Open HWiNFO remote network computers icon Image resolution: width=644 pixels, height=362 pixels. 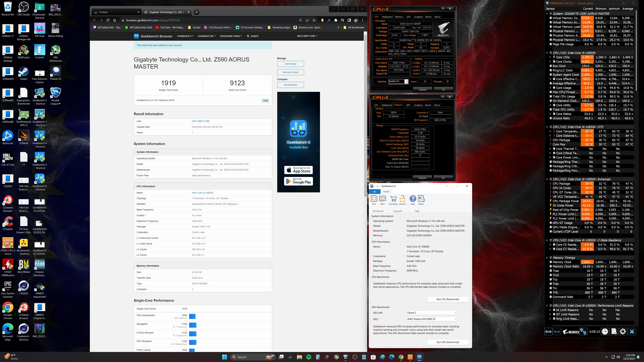click(x=583, y=331)
